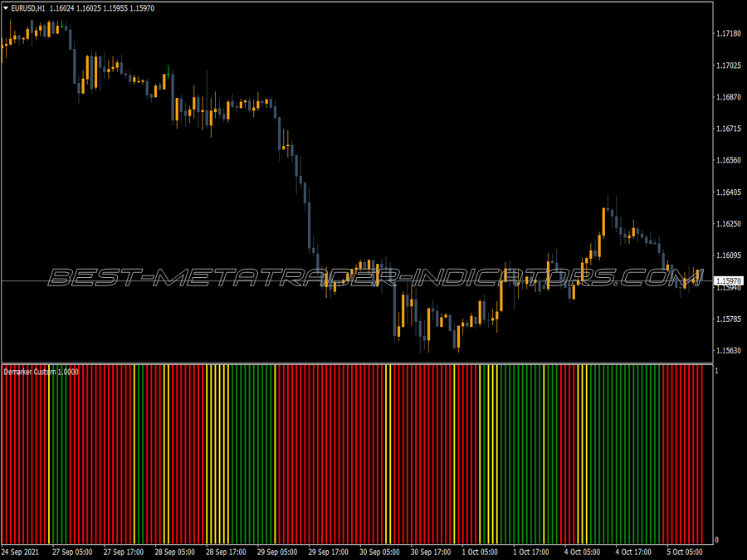
Task: Select the indicator scale value 0
Action: coord(717,539)
